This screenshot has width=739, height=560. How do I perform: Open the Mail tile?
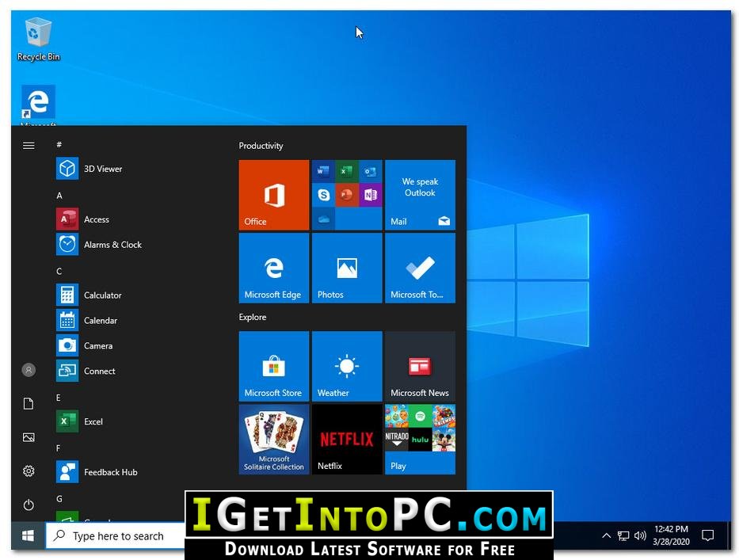420,195
